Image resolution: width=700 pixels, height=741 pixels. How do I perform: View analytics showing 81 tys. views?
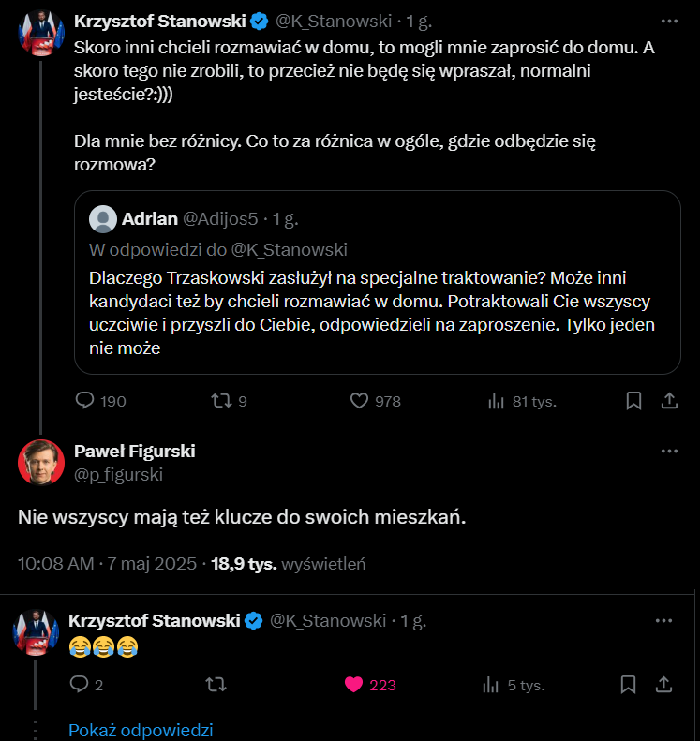click(496, 401)
